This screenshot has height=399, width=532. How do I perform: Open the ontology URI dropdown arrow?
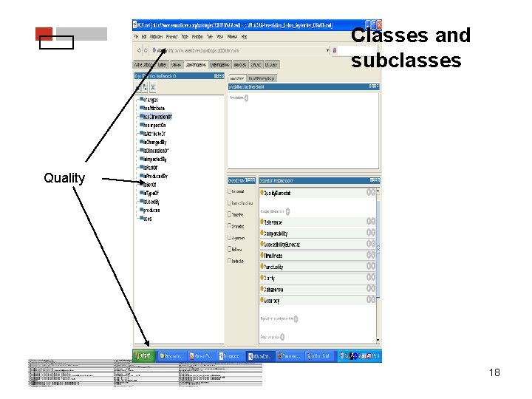point(327,50)
